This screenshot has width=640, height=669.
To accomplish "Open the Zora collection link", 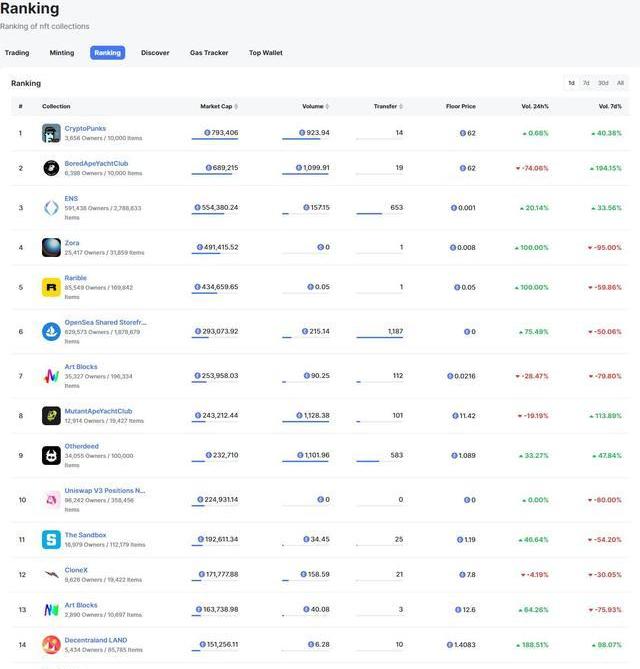I will (x=72, y=243).
